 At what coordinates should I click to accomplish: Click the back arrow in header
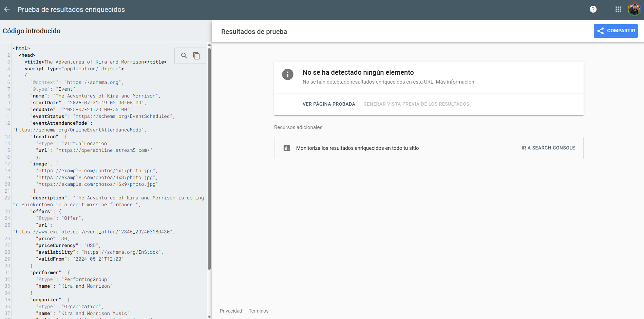pos(7,10)
